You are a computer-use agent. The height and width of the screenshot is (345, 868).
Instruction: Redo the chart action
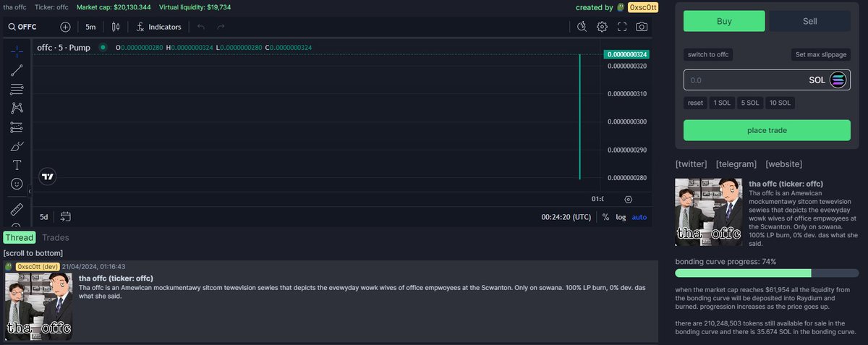tap(221, 27)
